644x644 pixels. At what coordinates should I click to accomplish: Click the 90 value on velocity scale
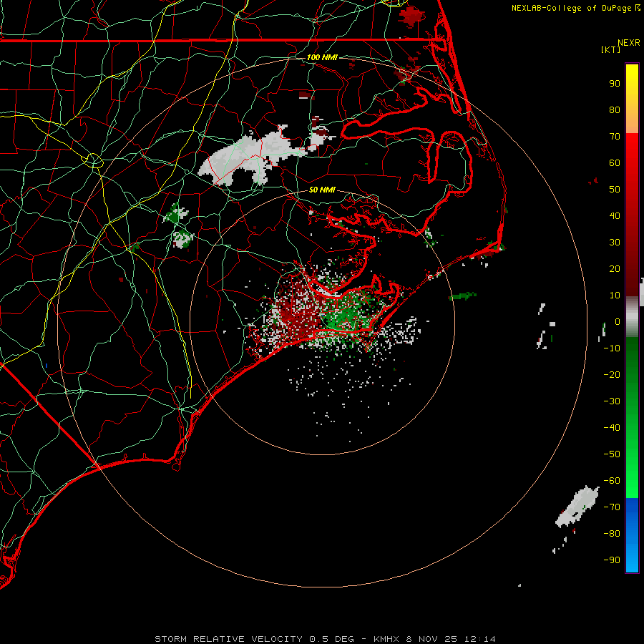[x=615, y=84]
